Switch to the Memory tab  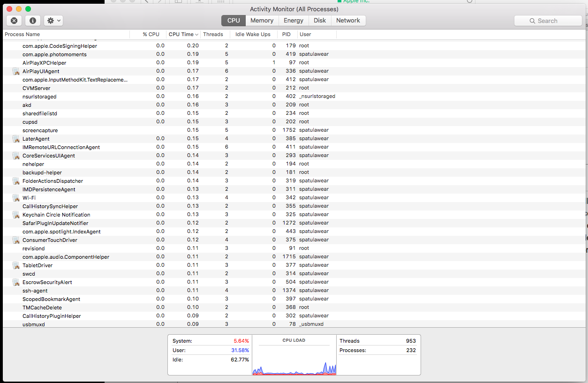point(262,21)
